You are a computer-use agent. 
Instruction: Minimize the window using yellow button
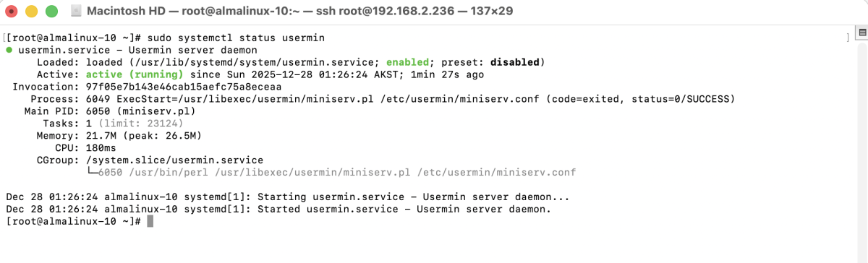[x=32, y=12]
